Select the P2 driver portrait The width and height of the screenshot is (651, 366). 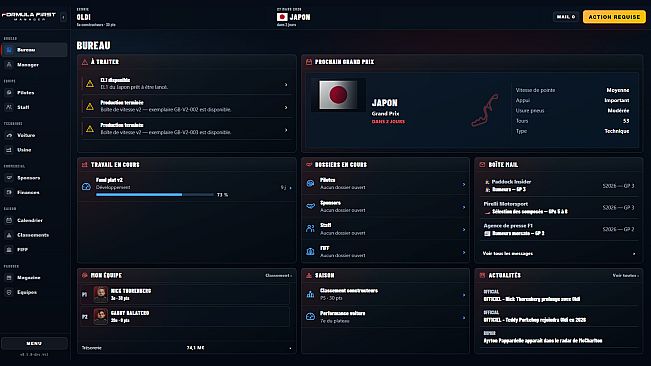[100, 316]
